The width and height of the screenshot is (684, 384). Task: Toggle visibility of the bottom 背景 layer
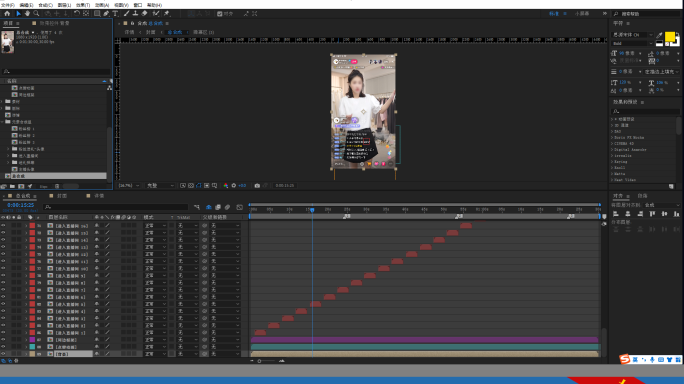tap(3, 354)
